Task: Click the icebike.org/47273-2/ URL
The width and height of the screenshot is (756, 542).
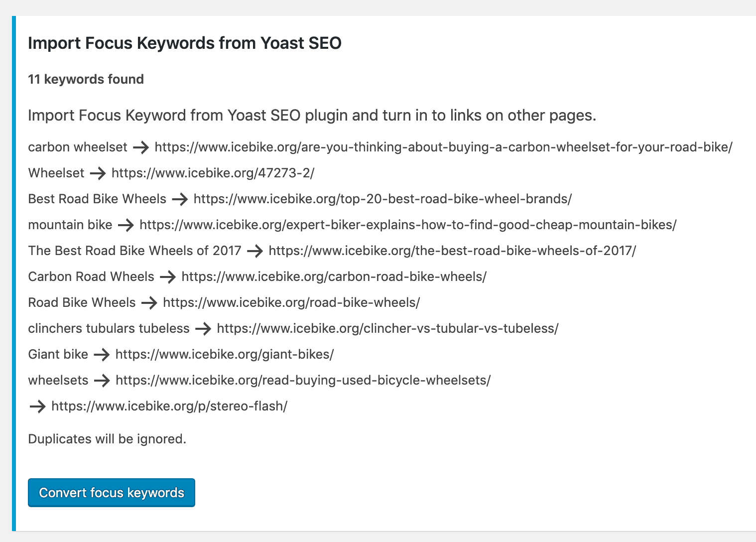Action: [x=213, y=173]
